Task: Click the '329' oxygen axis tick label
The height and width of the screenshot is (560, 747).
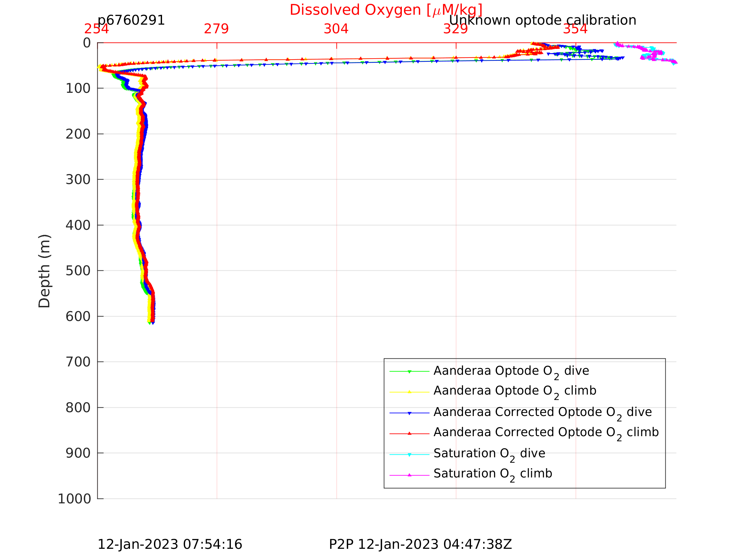Action: 456,29
